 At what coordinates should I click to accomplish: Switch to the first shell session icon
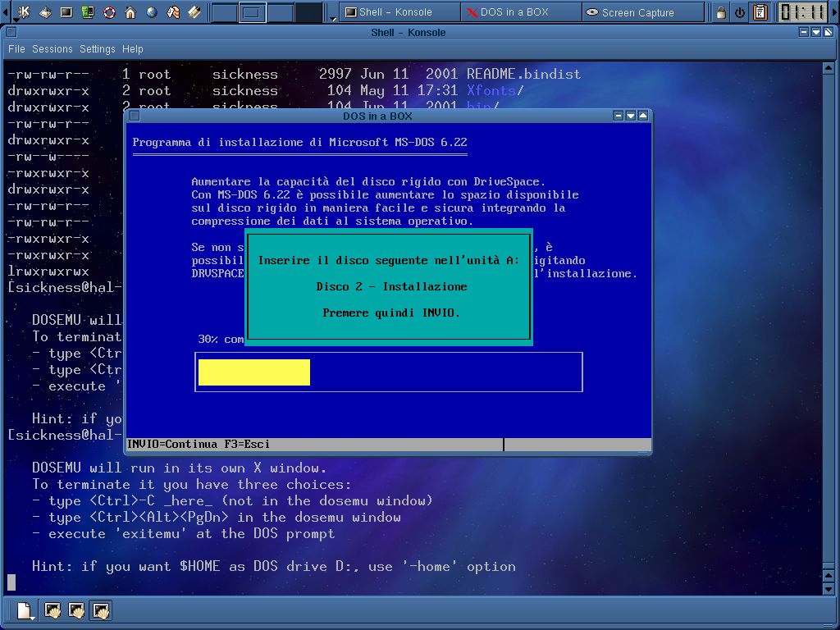click(x=52, y=610)
